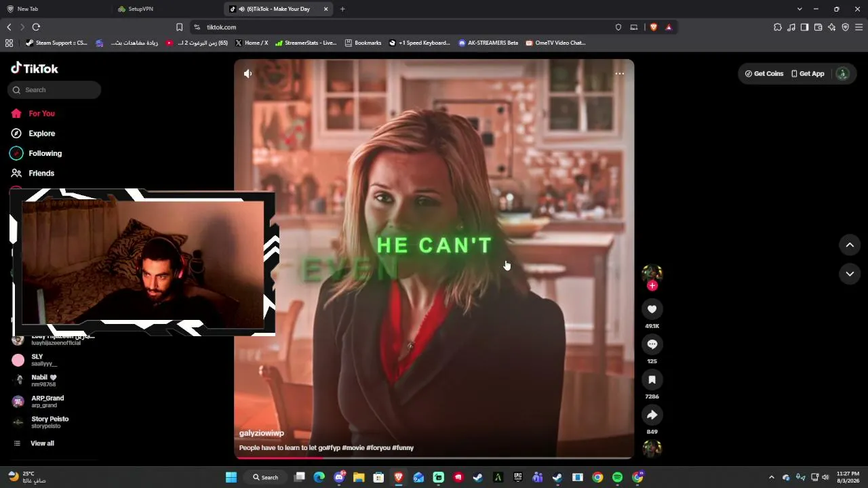
Task: Show hidden system tray icons
Action: point(771,477)
